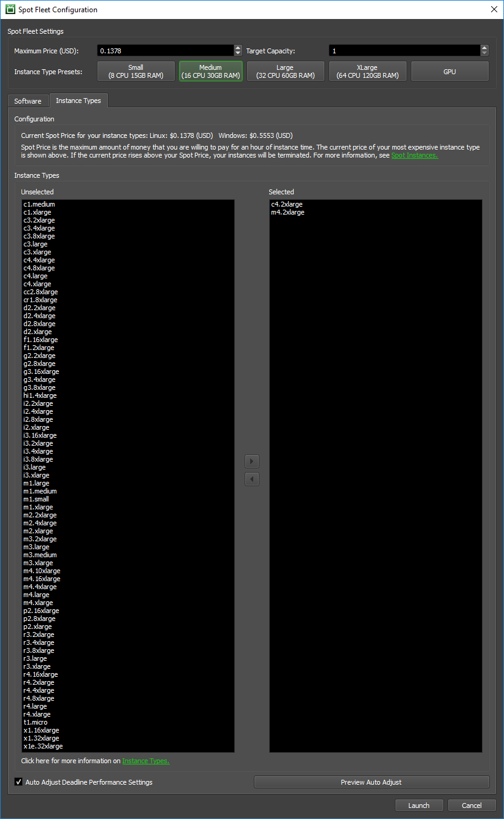Select hi1.4xlarge instance type
The width and height of the screenshot is (504, 819).
pyautogui.click(x=128, y=395)
